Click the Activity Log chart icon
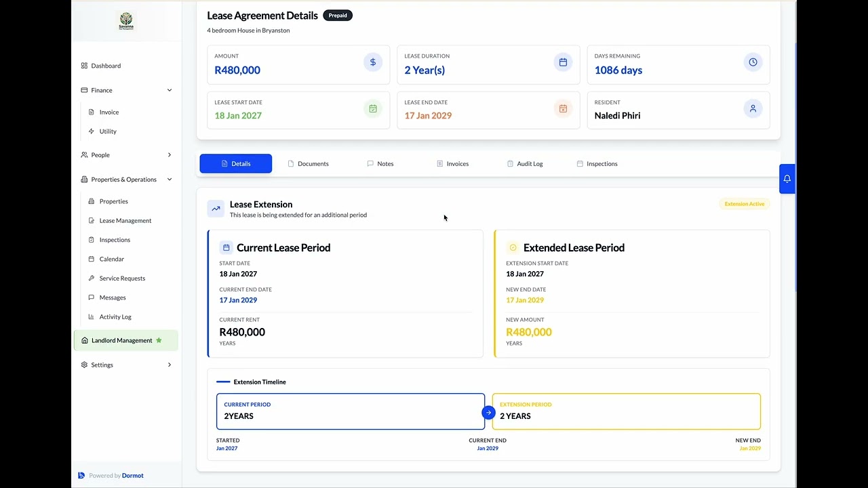 (92, 317)
